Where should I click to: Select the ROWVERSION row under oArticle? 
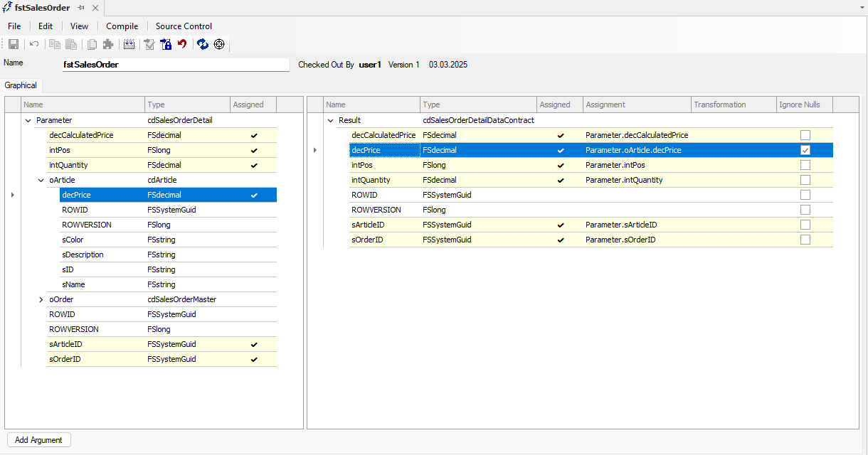coord(168,225)
